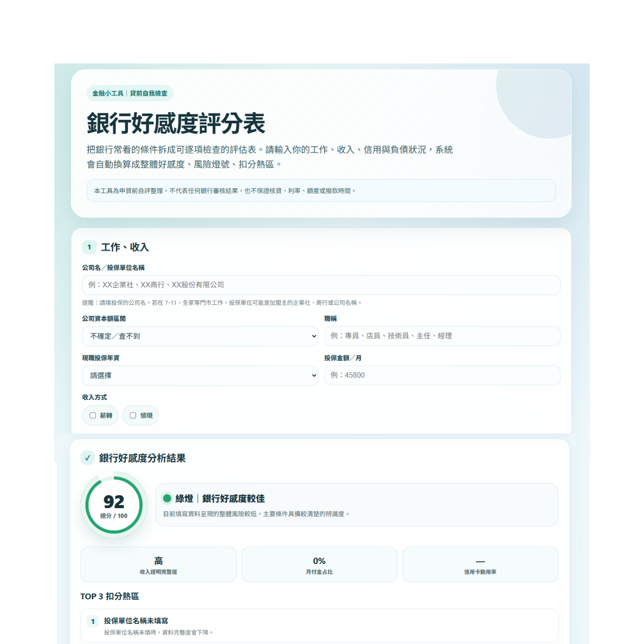Screen dimensions: 644x644
Task: Click the checkmark icon beside 銀行好感度分析結果
Action: [88, 458]
